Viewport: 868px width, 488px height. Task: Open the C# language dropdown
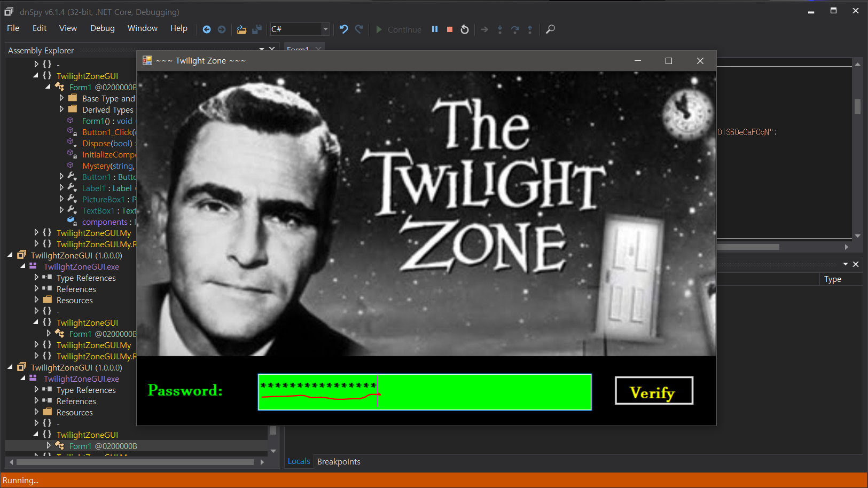[x=325, y=29]
